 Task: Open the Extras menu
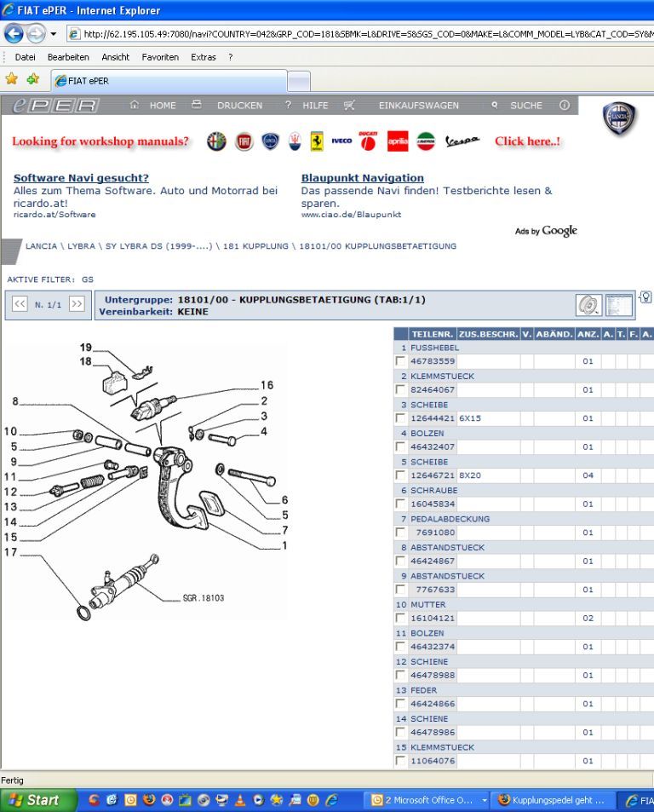(204, 57)
